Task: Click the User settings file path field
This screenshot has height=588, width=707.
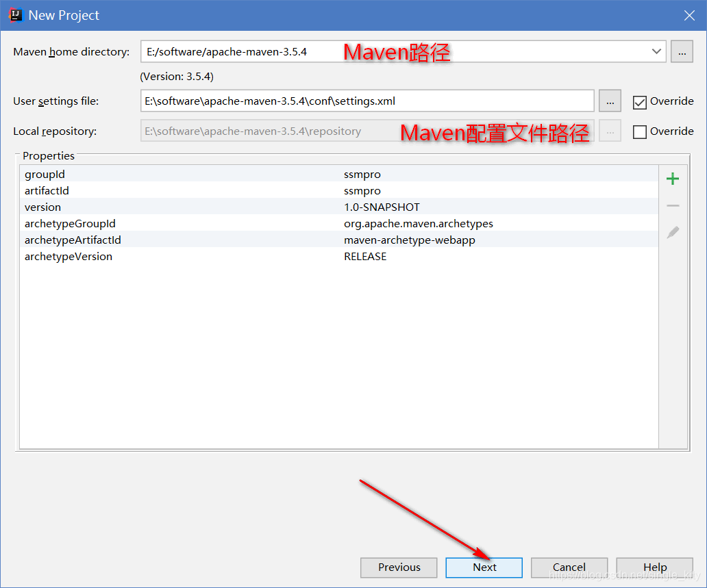Action: coord(367,101)
